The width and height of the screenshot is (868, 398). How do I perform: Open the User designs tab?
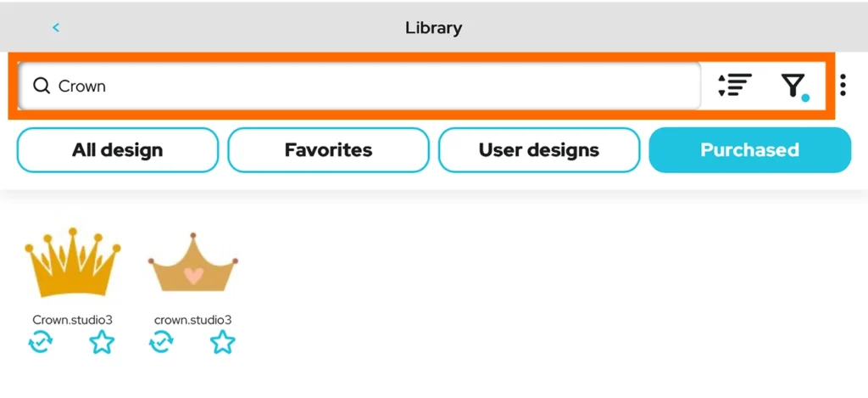pyautogui.click(x=538, y=150)
